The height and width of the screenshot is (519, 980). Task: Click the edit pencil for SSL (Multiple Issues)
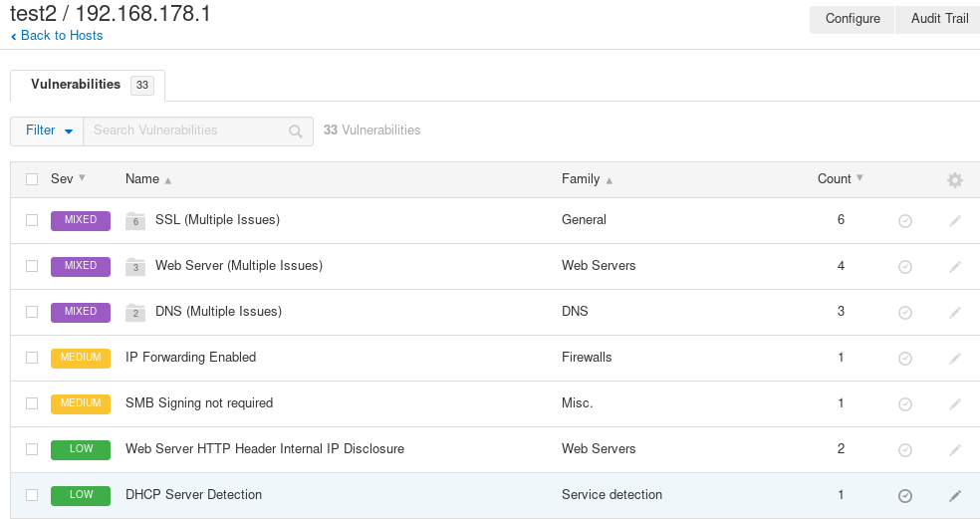(x=954, y=221)
